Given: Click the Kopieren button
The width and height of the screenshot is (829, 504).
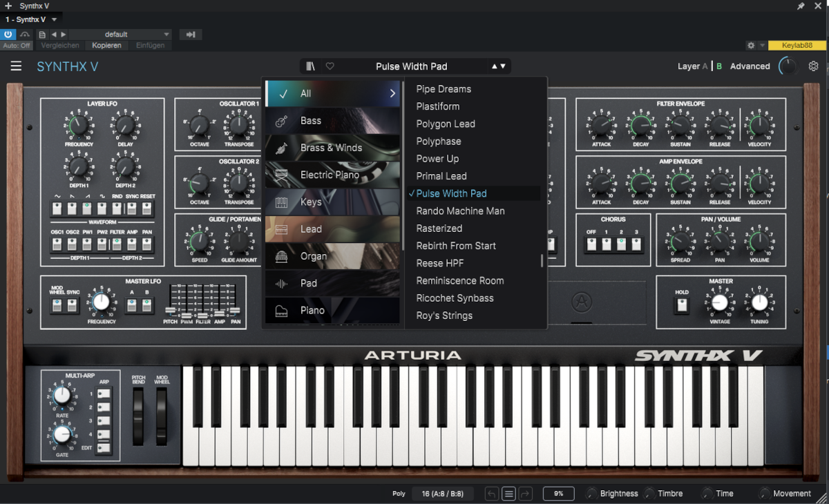Looking at the screenshot, I should click(106, 46).
